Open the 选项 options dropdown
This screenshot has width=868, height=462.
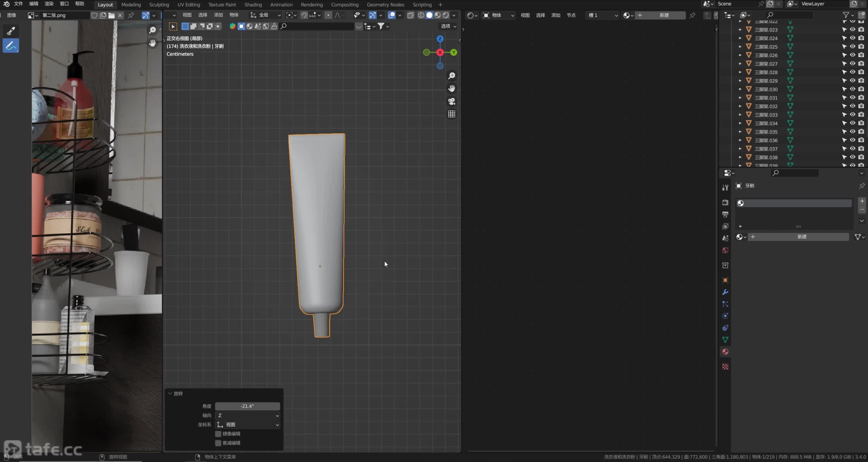point(448,26)
